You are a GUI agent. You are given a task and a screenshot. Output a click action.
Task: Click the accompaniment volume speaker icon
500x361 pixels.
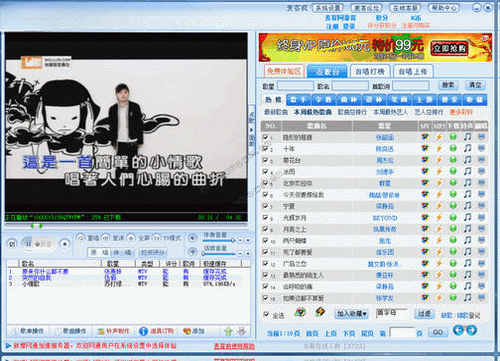(193, 238)
